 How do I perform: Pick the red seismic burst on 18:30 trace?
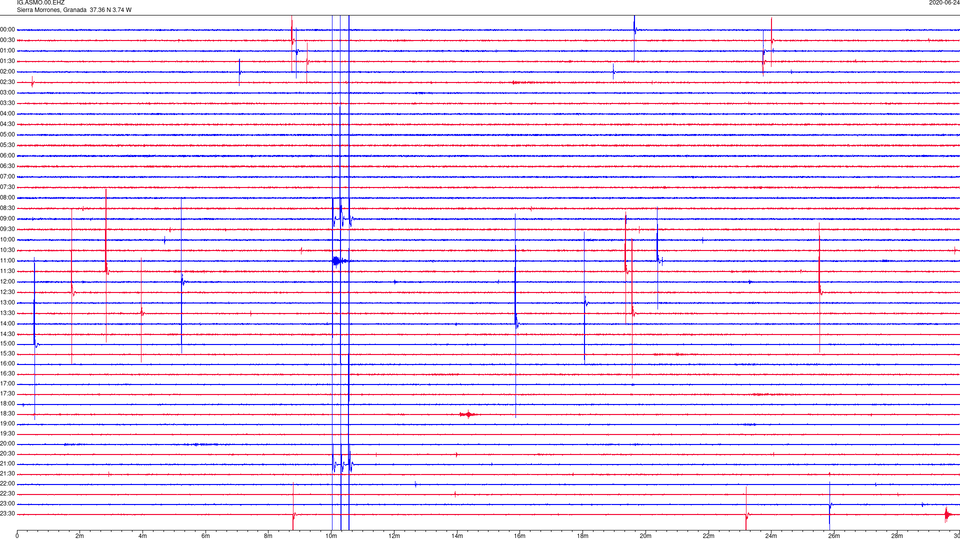[x=468, y=414]
